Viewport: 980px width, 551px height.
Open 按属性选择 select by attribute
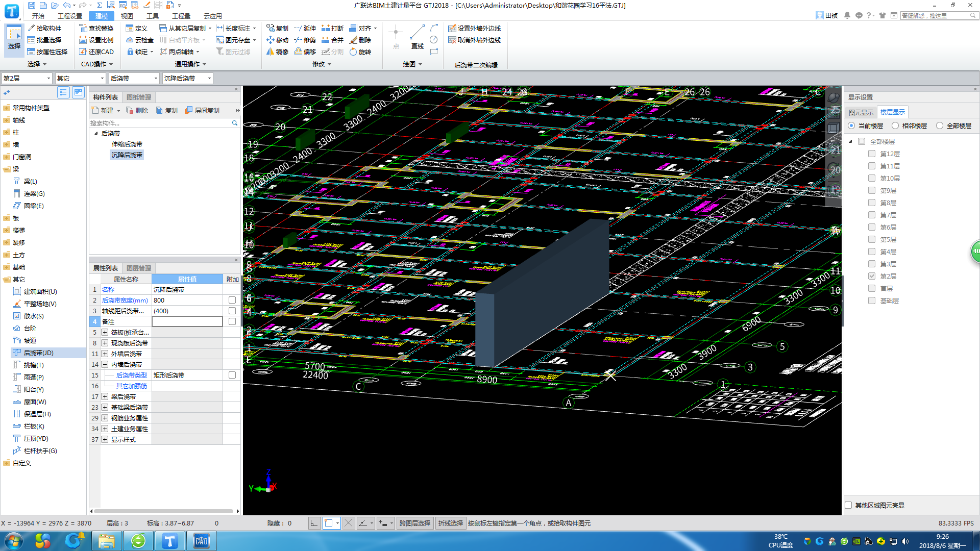click(47, 52)
